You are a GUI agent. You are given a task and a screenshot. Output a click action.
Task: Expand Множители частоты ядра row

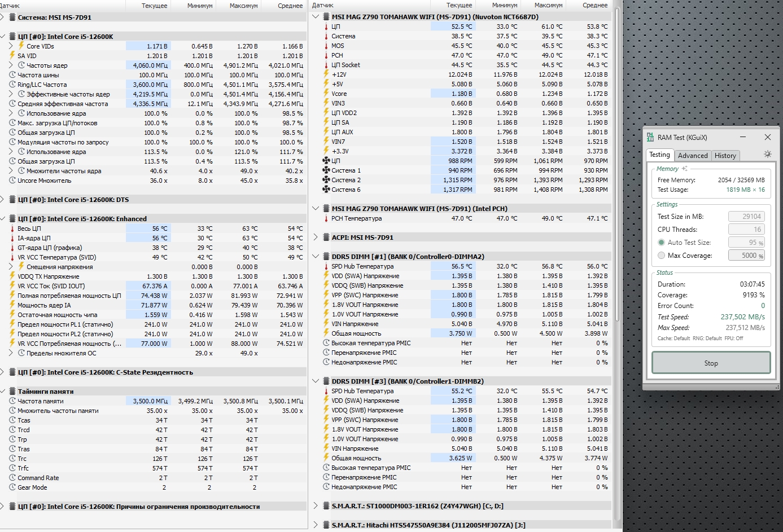coord(11,170)
